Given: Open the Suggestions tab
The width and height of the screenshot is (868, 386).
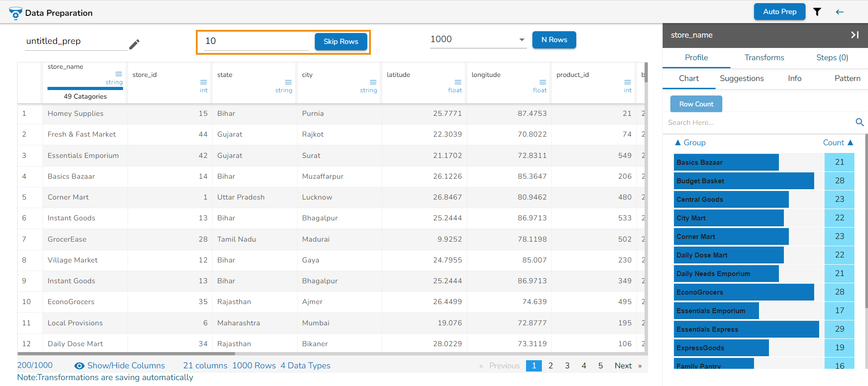Looking at the screenshot, I should 741,78.
